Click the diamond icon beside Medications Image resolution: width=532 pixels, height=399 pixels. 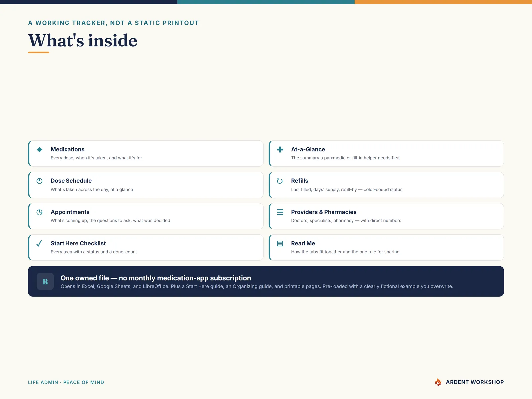[x=39, y=150]
